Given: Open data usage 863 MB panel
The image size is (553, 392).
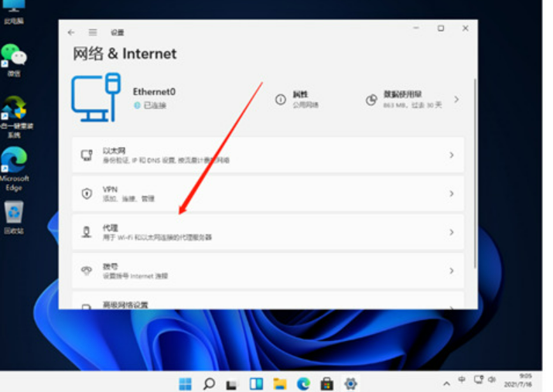Looking at the screenshot, I should 413,100.
